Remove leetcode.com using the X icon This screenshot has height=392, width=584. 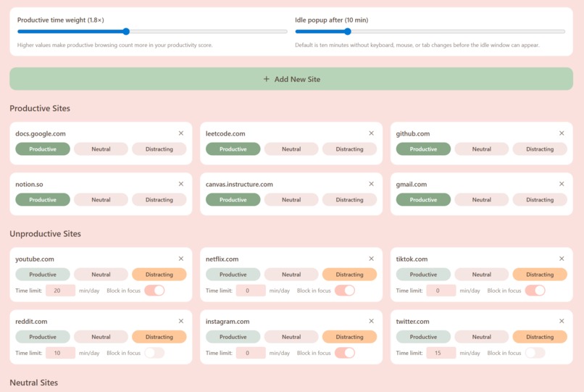tap(371, 133)
